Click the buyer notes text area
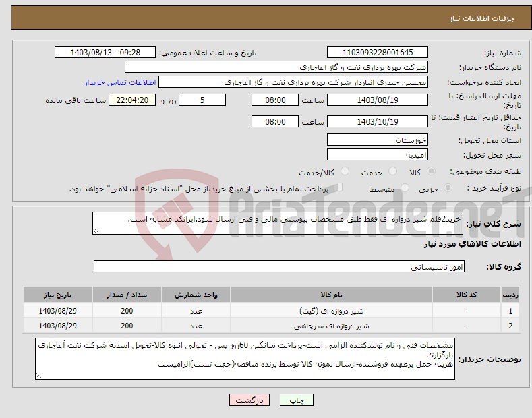The image size is (532, 418). pos(245,359)
